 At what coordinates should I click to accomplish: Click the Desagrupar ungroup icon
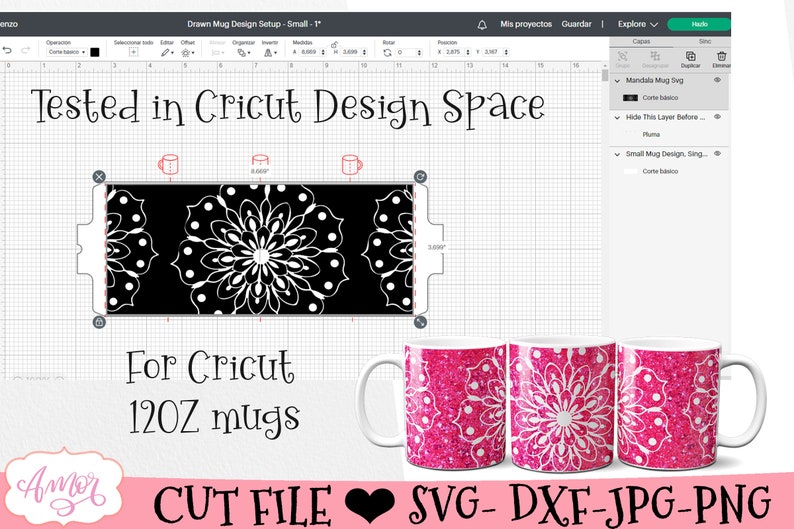pos(655,56)
